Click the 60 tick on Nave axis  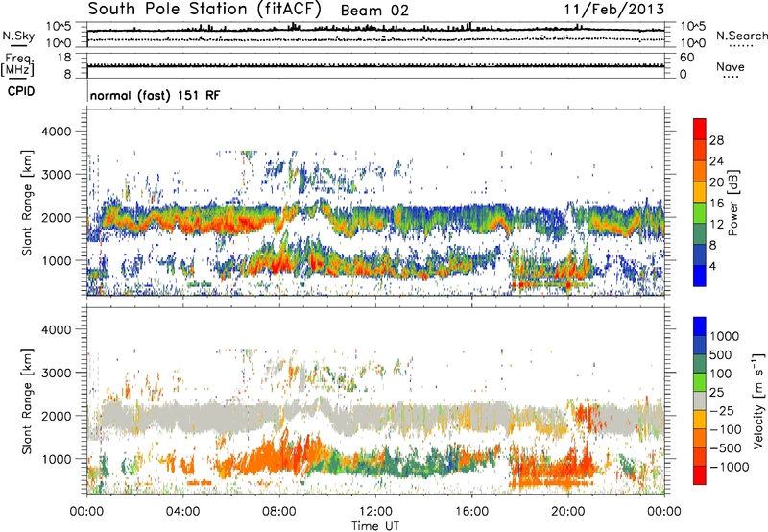point(686,58)
